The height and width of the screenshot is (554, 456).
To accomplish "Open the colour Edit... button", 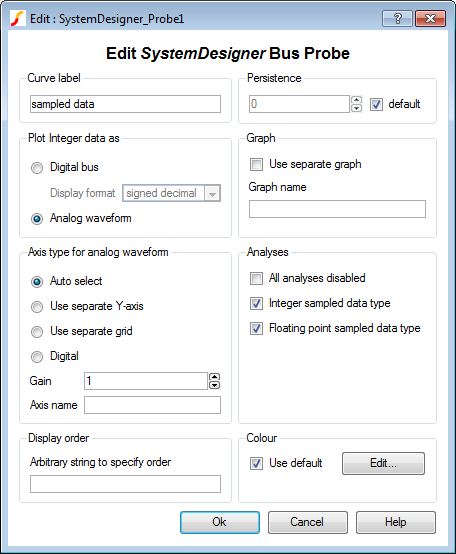I will (383, 463).
